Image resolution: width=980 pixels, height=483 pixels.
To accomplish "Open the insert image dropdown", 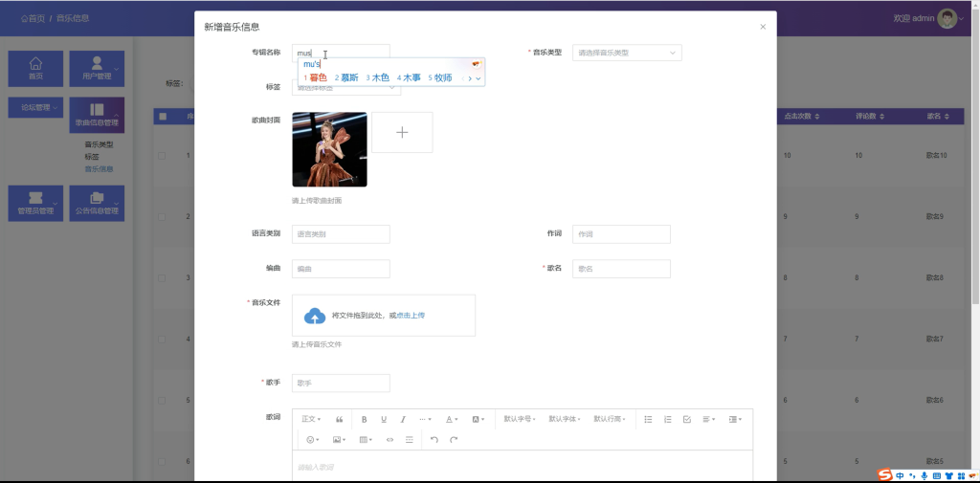I will pos(340,440).
